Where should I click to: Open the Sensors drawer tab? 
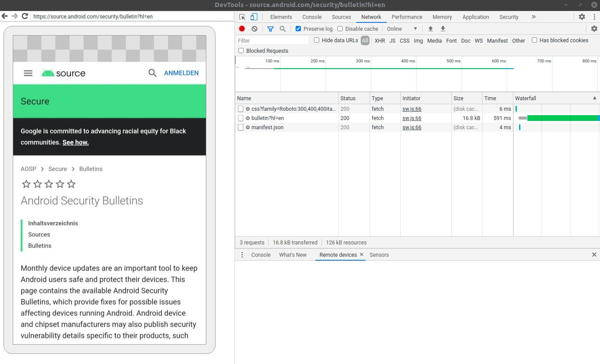tap(379, 255)
